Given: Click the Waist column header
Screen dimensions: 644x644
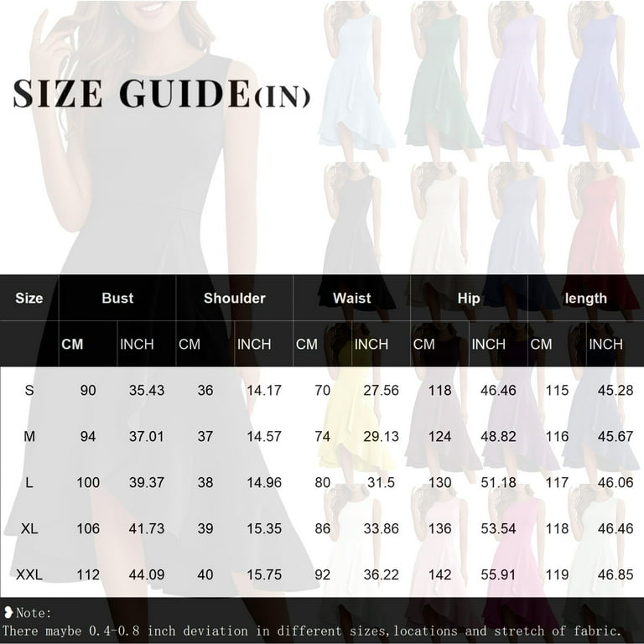Looking at the screenshot, I should click(x=352, y=298).
